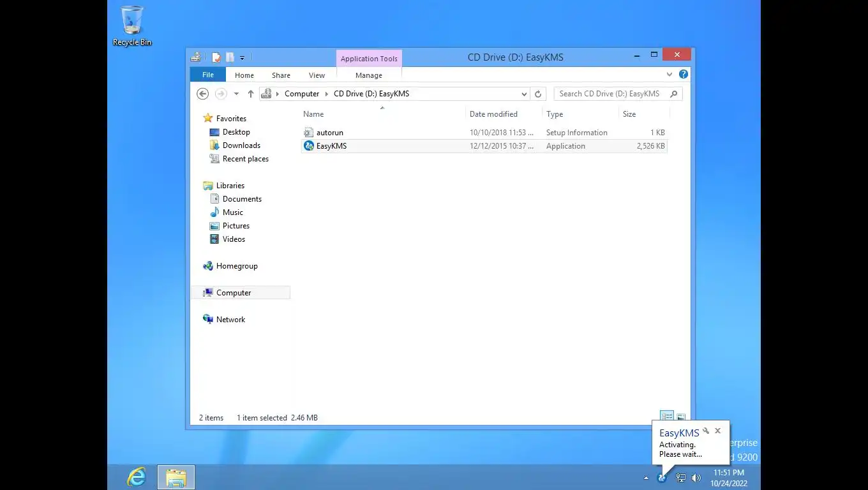This screenshot has width=868, height=490.
Task: Select Network in navigation pane
Action: (x=230, y=320)
